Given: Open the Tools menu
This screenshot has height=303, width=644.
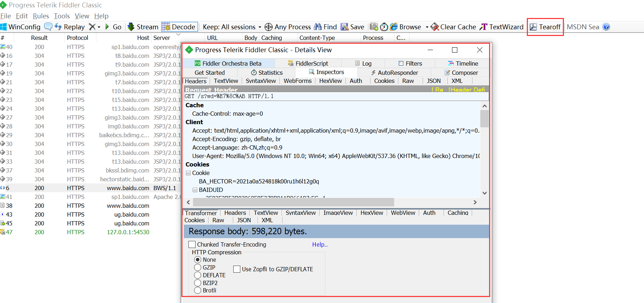Looking at the screenshot, I should (x=62, y=16).
